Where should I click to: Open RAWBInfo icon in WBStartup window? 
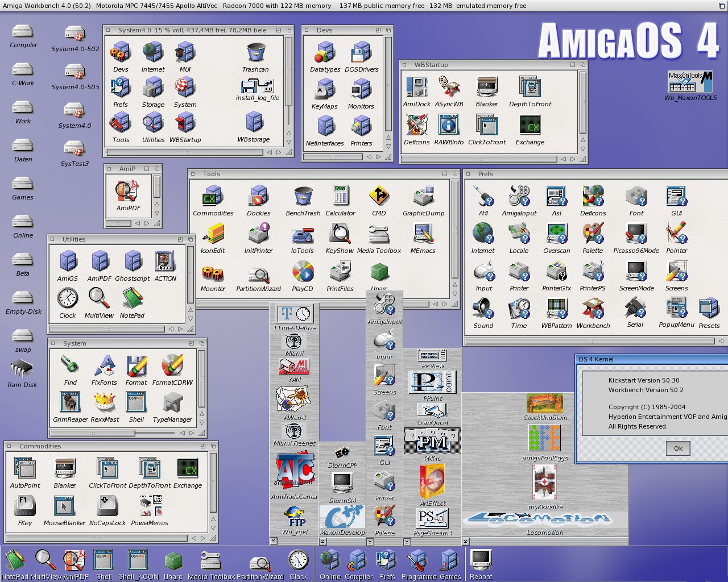449,125
